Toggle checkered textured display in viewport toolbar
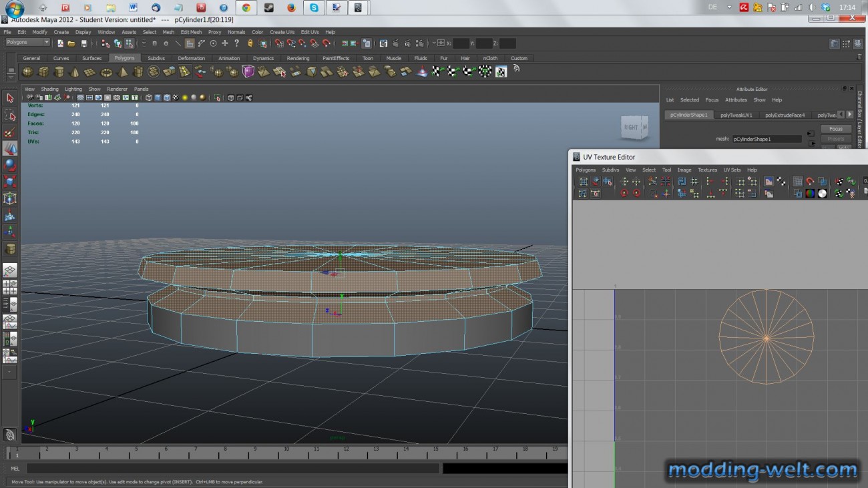 (176, 97)
